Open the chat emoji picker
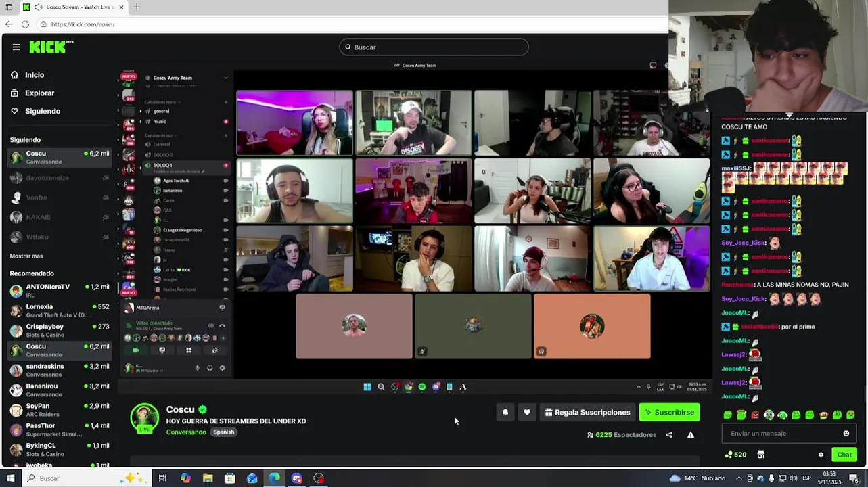 click(846, 434)
